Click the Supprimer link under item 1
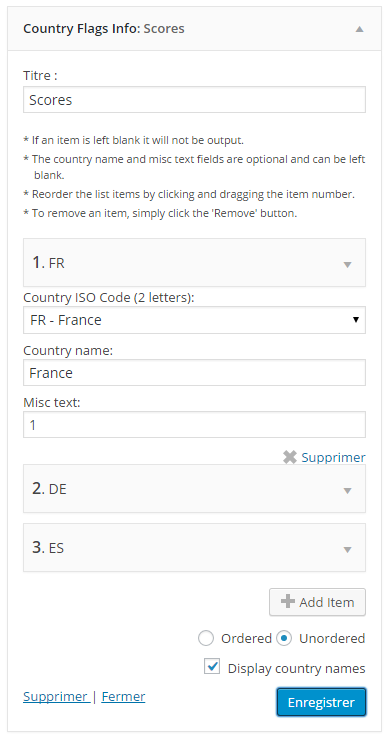Screen dimensions: 388x737 333,457
